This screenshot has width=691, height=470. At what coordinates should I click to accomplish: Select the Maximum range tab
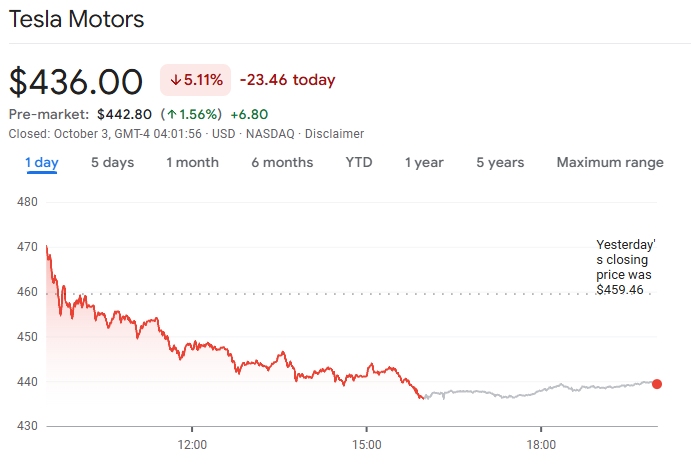click(x=610, y=163)
